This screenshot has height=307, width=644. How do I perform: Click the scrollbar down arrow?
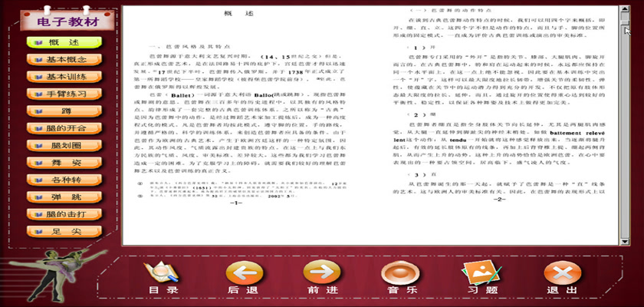(624, 242)
